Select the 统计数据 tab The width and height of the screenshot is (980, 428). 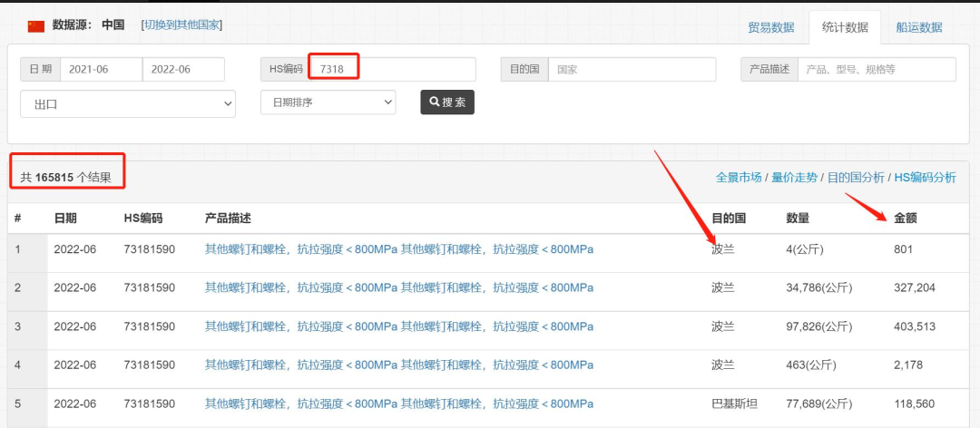click(x=845, y=27)
